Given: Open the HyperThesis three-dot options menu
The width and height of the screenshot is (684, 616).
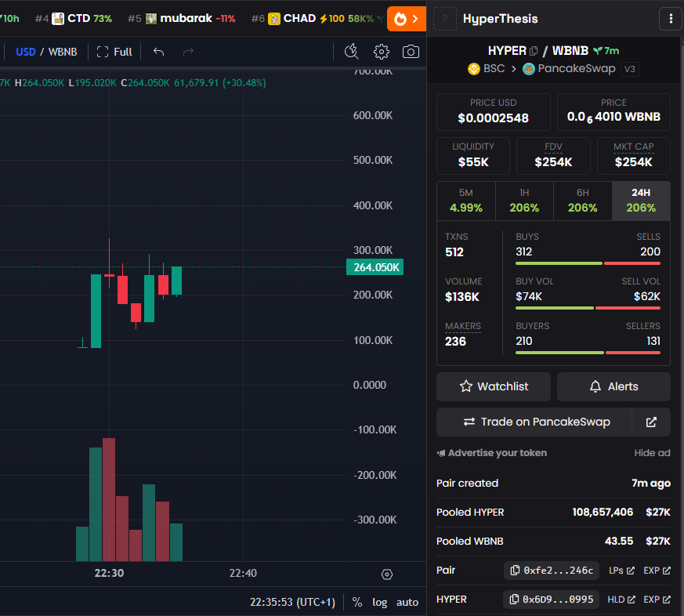Looking at the screenshot, I should 671,19.
